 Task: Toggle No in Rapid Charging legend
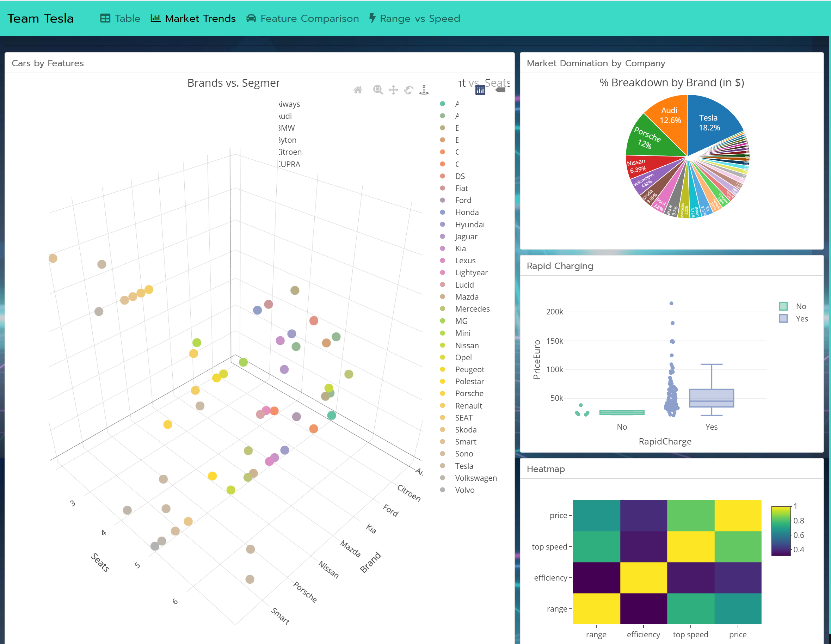(793, 306)
